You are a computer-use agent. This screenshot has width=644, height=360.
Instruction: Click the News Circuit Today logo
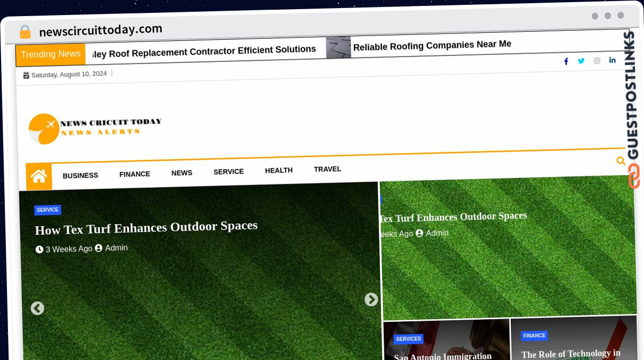[94, 128]
